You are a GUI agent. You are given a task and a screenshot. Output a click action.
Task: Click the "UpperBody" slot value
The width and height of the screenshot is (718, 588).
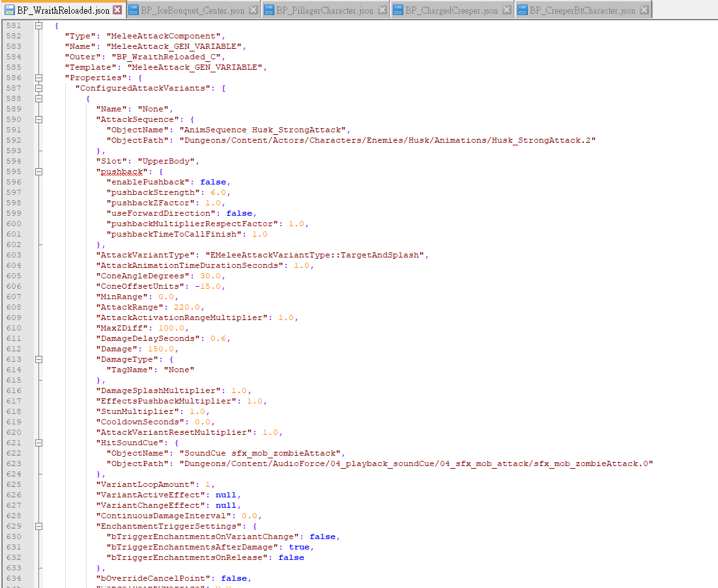(166, 161)
